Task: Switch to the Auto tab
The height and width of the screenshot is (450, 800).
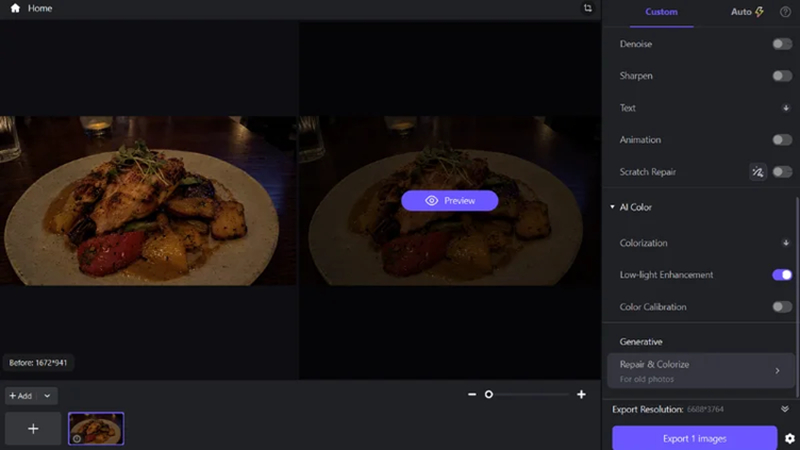Action: 747,12
